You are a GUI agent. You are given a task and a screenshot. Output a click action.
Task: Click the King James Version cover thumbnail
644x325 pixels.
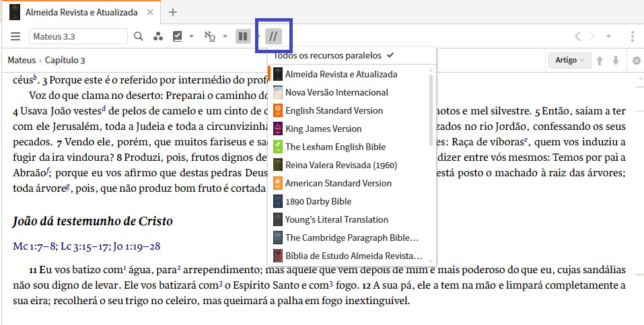tap(278, 129)
